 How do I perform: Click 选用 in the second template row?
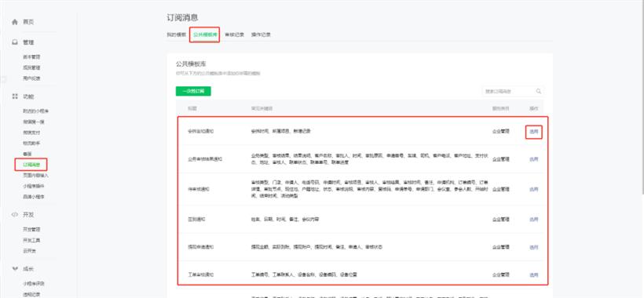(533, 159)
